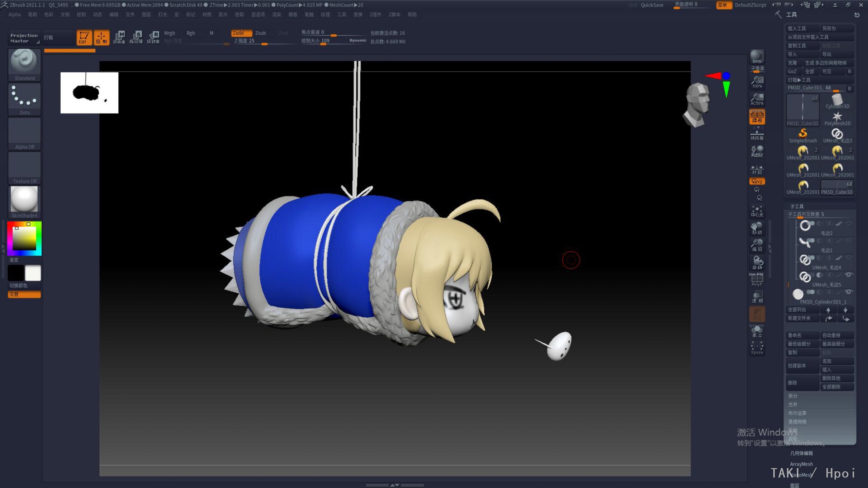
Task: Click the 载入工具 button
Action: [803, 28]
